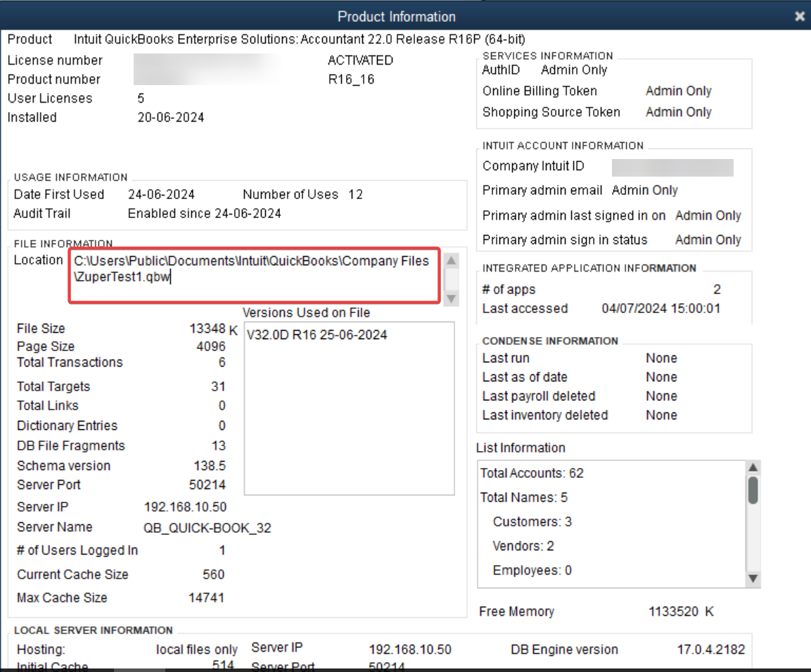This screenshot has height=672, width=811.
Task: Click the Location box scroll up arrow
Action: click(x=451, y=260)
